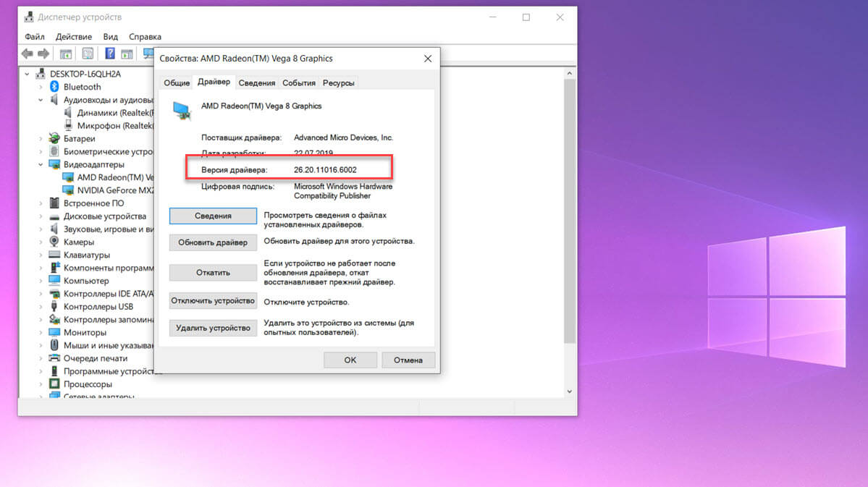The height and width of the screenshot is (487, 868).
Task: Click the scrollbar down arrow in Device Manager
Action: pos(570,391)
